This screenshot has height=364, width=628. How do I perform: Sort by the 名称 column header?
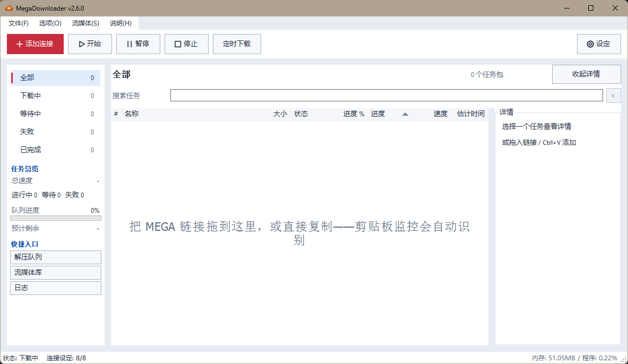(x=131, y=114)
